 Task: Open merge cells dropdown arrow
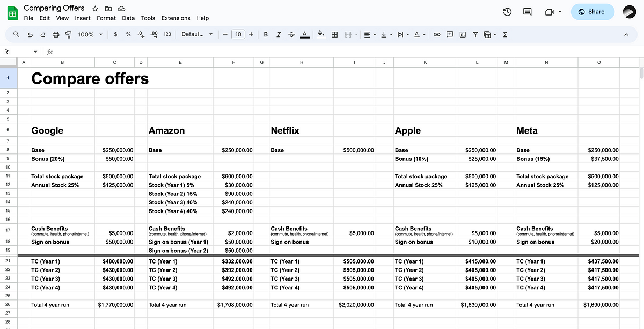pos(356,34)
